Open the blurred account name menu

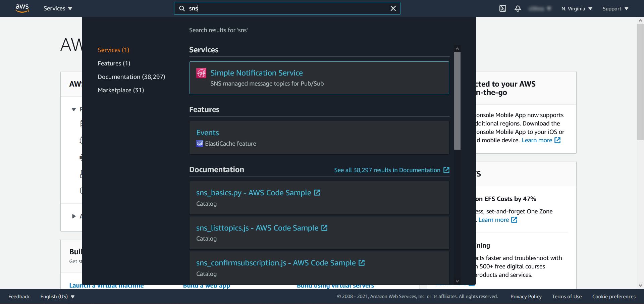tap(540, 8)
